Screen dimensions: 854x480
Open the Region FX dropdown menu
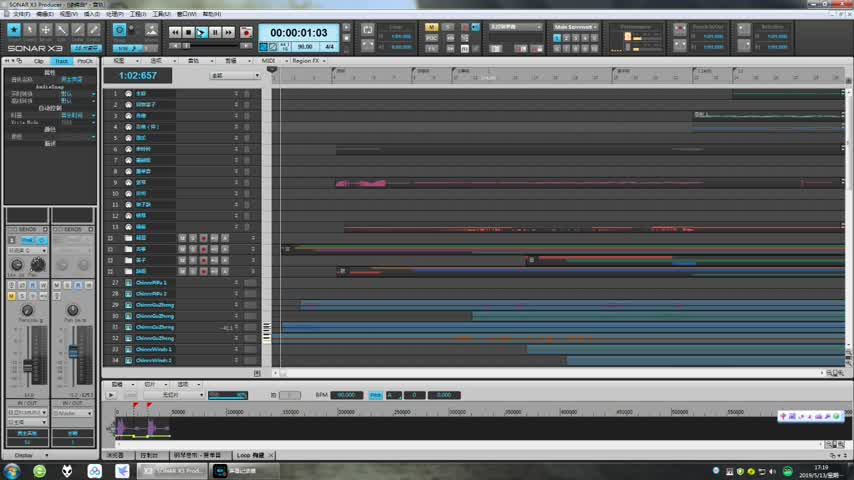[306, 61]
